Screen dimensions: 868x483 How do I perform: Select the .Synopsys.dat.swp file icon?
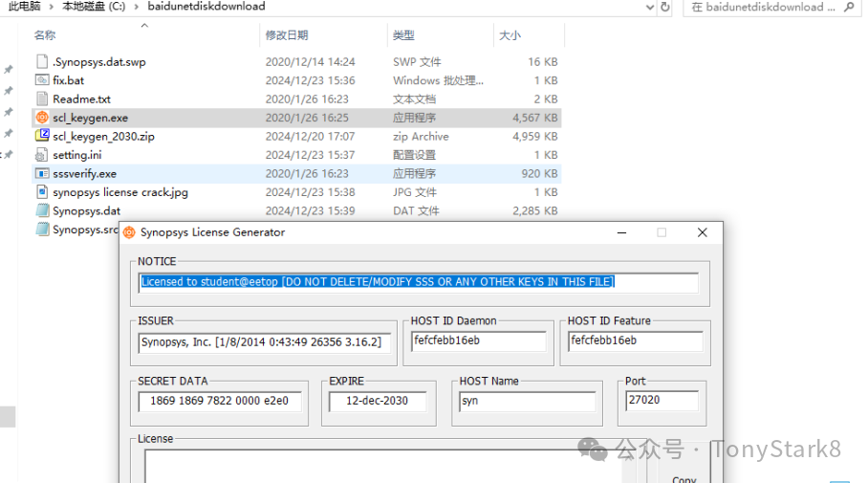[42, 61]
